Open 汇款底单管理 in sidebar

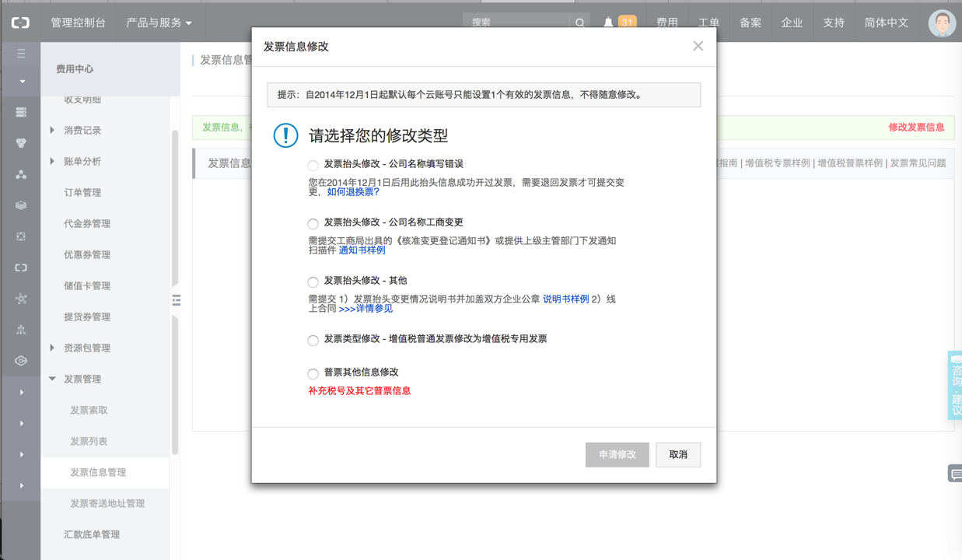[92, 534]
